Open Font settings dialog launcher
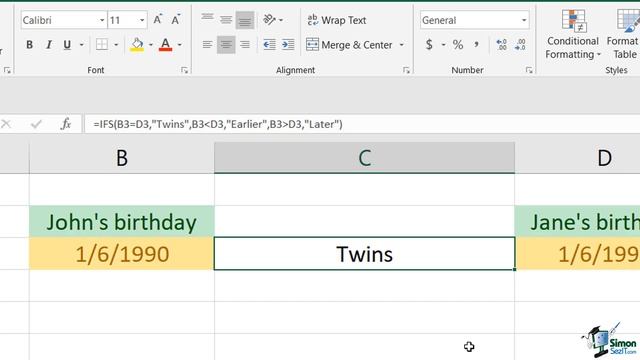 tap(184, 70)
